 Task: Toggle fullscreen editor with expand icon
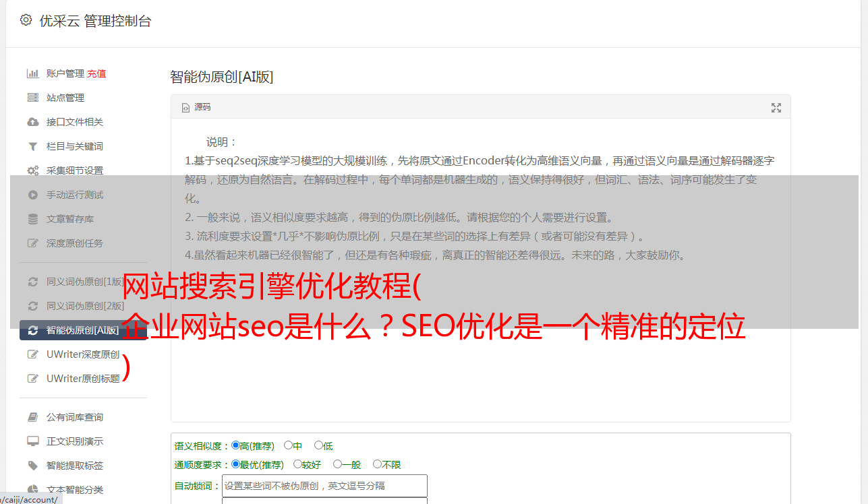click(x=776, y=107)
